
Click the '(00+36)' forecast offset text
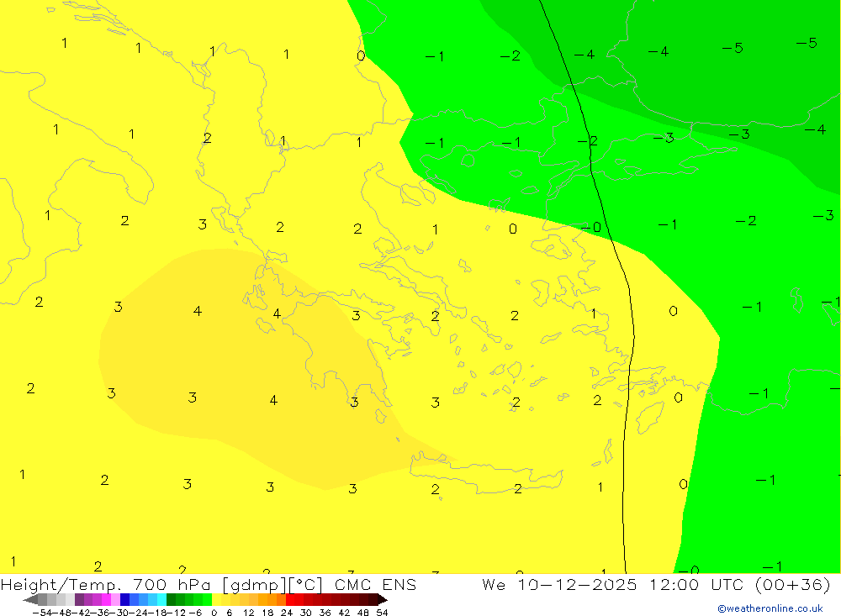(792, 584)
